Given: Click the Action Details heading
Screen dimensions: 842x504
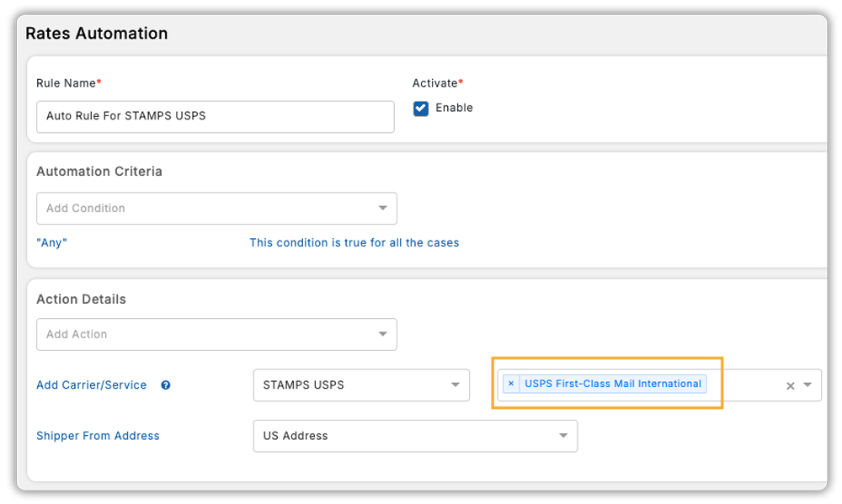Looking at the screenshot, I should point(81,299).
